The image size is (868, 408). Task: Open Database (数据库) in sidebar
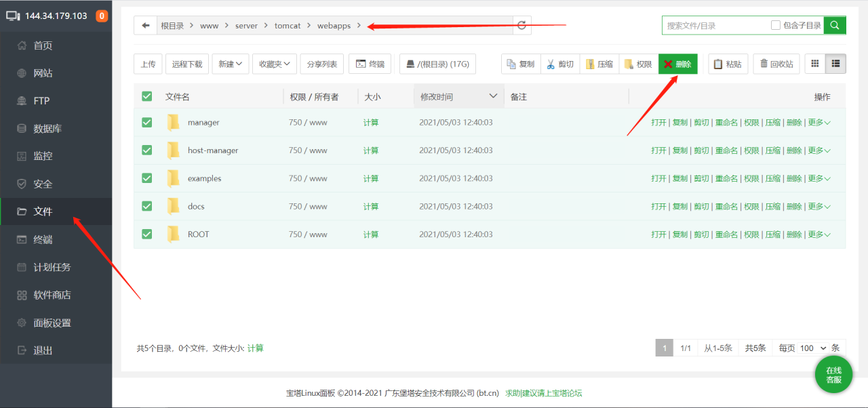(x=47, y=129)
